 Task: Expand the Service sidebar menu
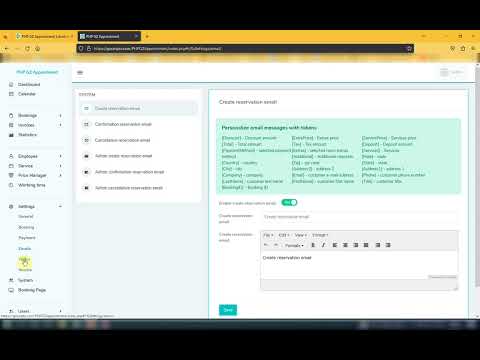pyautogui.click(x=60, y=166)
